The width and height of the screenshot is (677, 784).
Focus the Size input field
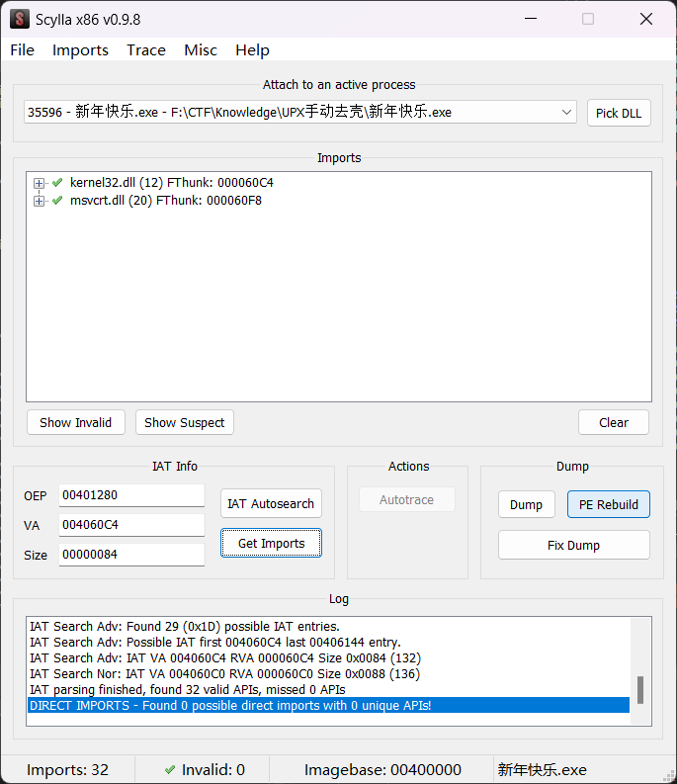[131, 555]
